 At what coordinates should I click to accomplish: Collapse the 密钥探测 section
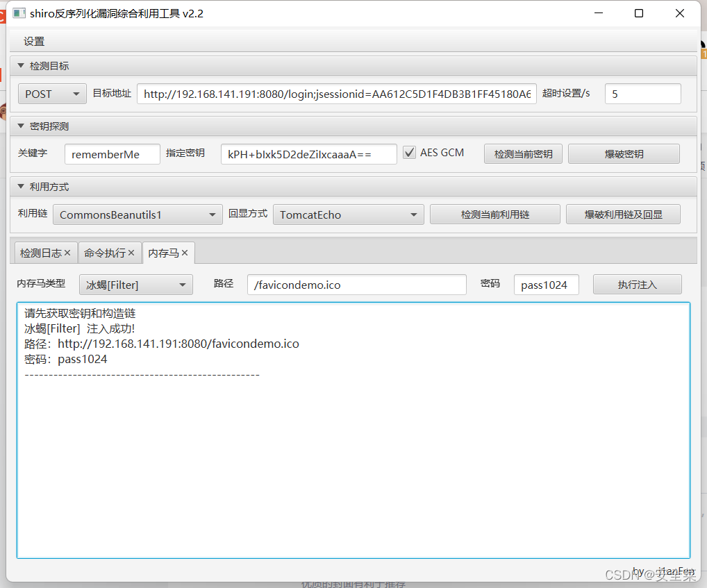[20, 126]
